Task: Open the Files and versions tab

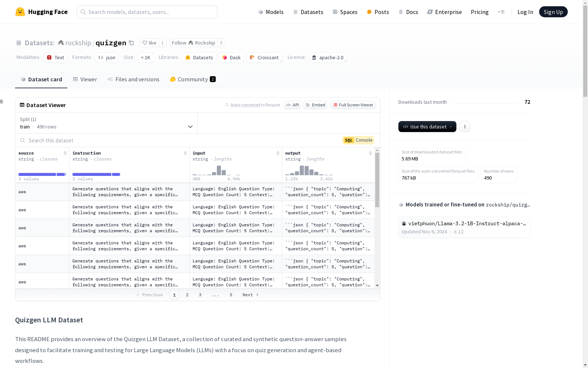Action: 133,79
